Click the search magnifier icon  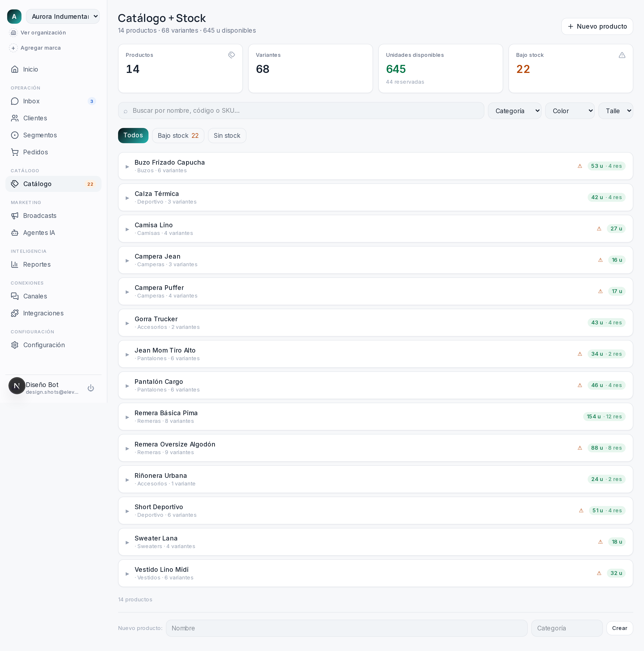(x=126, y=111)
